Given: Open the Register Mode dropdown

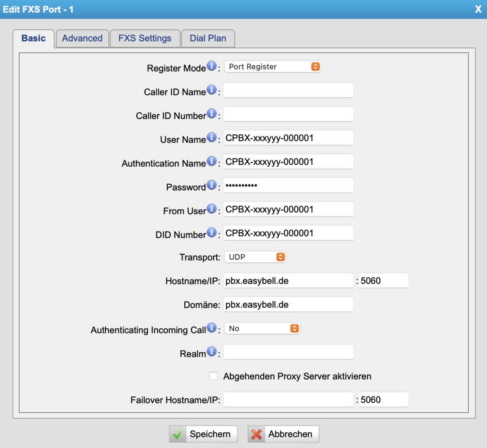Looking at the screenshot, I should (272, 67).
